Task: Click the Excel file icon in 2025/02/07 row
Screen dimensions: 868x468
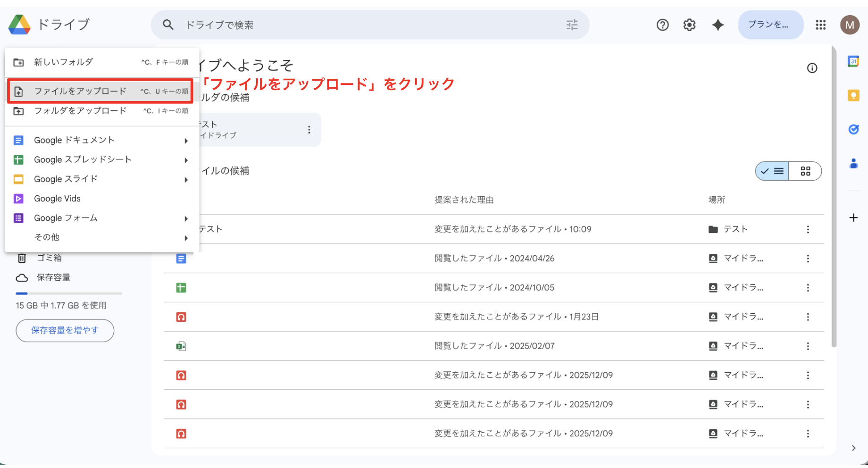Action: click(181, 346)
